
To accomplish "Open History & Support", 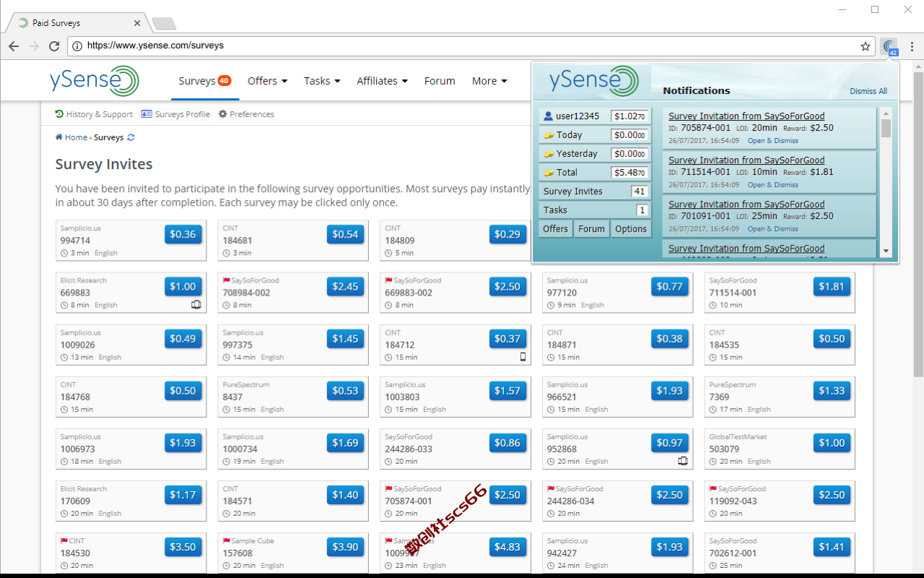I will pos(94,114).
